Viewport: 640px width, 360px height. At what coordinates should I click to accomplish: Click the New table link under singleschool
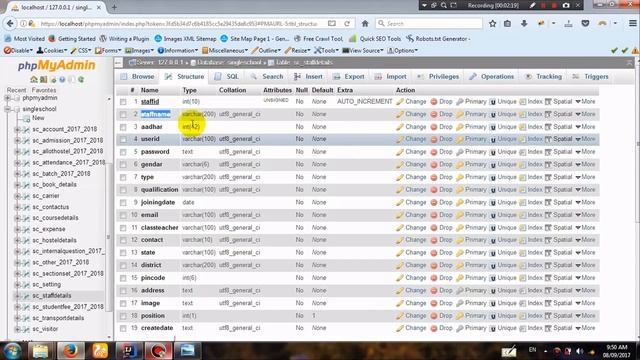coord(38,118)
